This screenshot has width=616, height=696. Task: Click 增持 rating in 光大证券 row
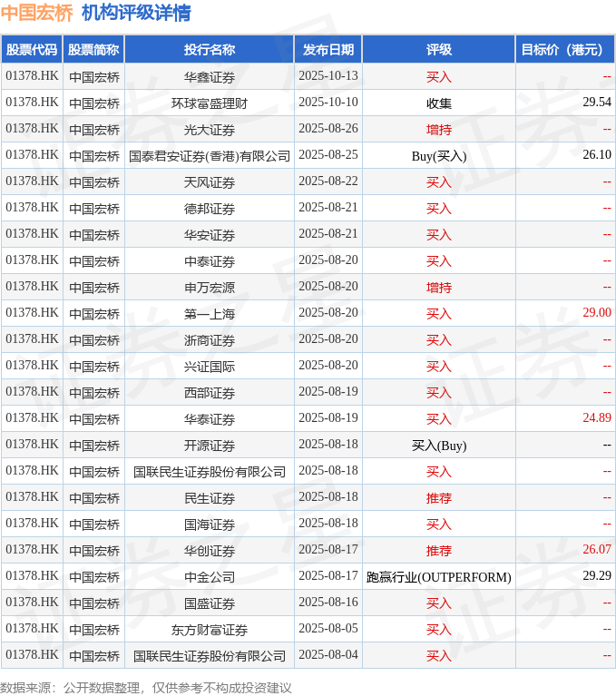pos(439,130)
